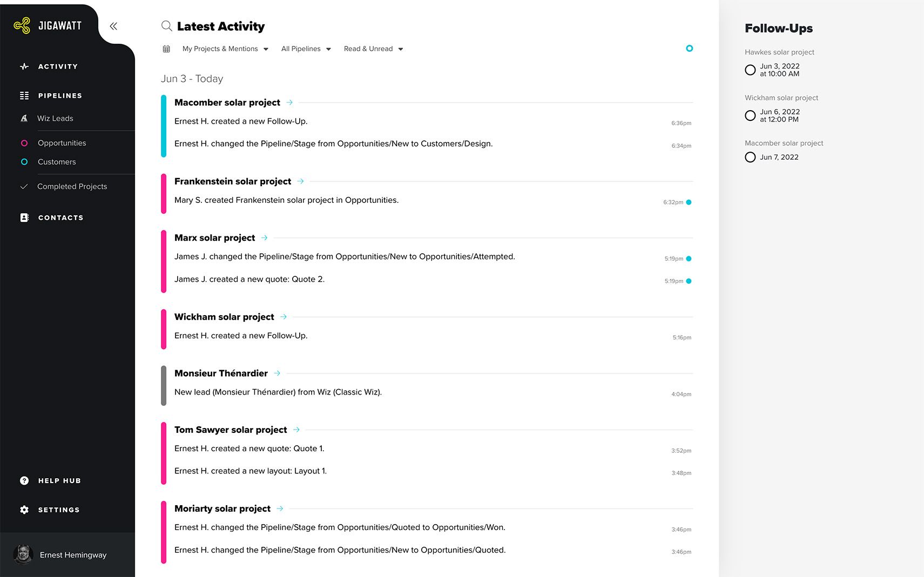Mark Hawkes solar project follow-up complete
The image size is (924, 577).
click(750, 70)
